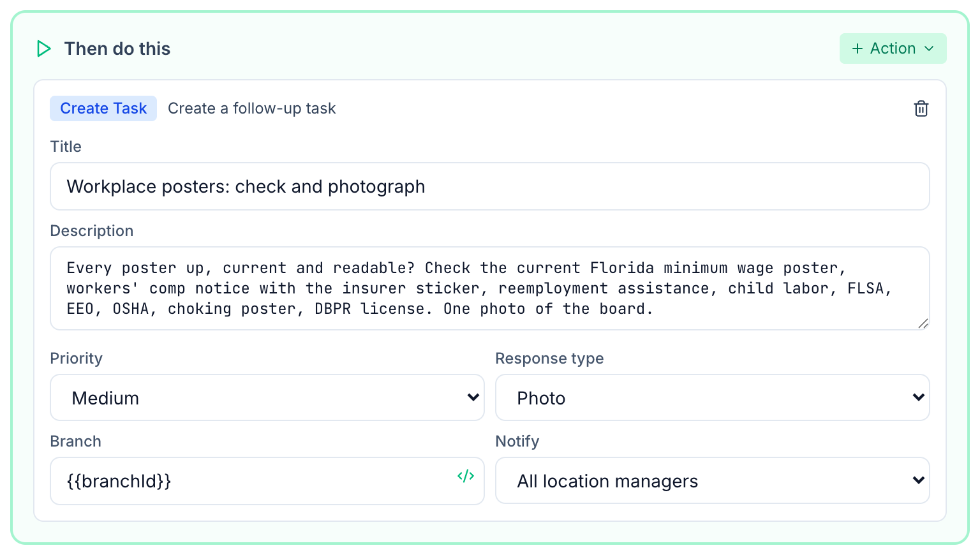Select the Create Task badge

coord(103,108)
